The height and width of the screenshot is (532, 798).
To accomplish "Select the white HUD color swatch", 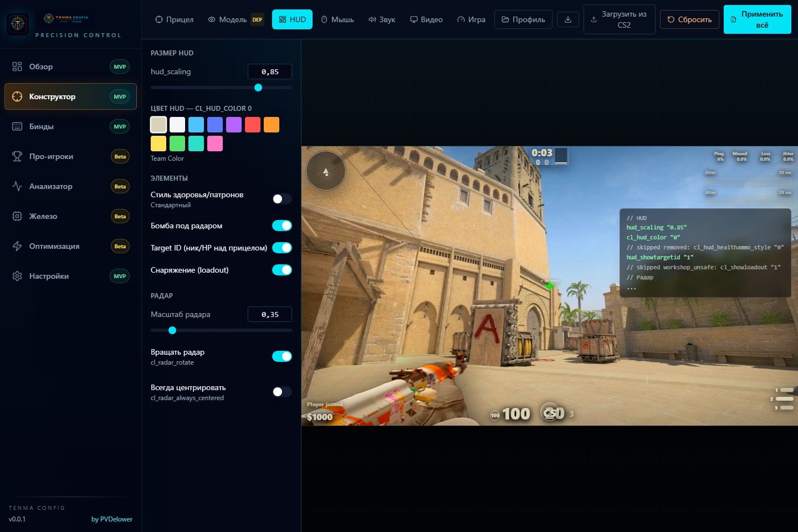I will 177,125.
